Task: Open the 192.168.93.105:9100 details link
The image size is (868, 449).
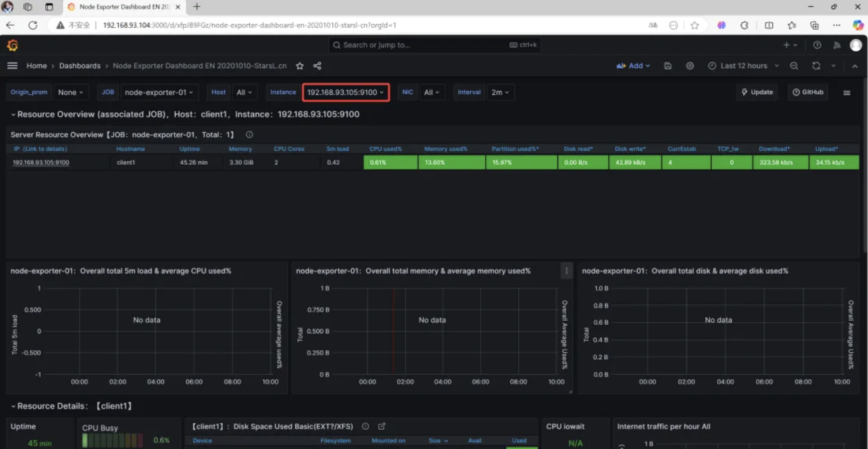Action: [41, 162]
